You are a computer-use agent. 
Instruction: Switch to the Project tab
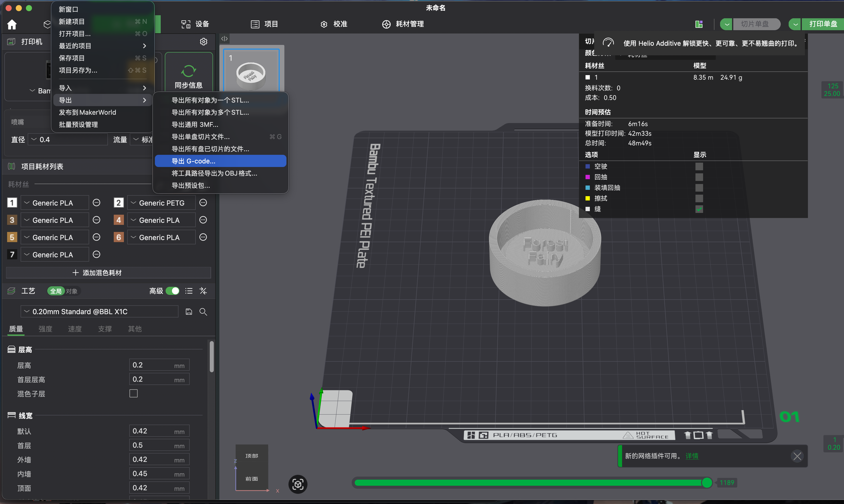(x=264, y=24)
